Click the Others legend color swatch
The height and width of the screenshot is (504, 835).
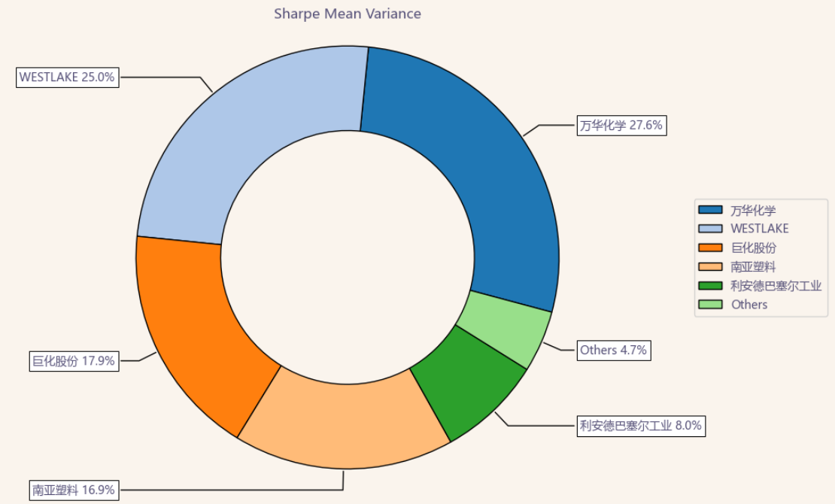point(710,304)
